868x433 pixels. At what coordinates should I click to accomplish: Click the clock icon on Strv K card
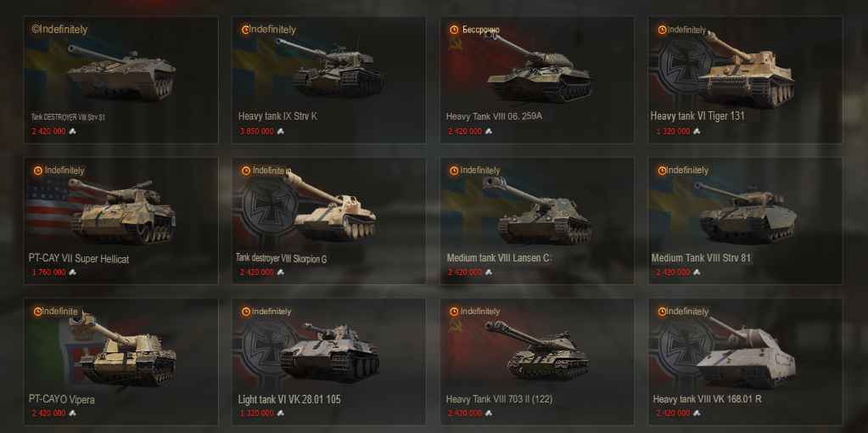pos(245,30)
